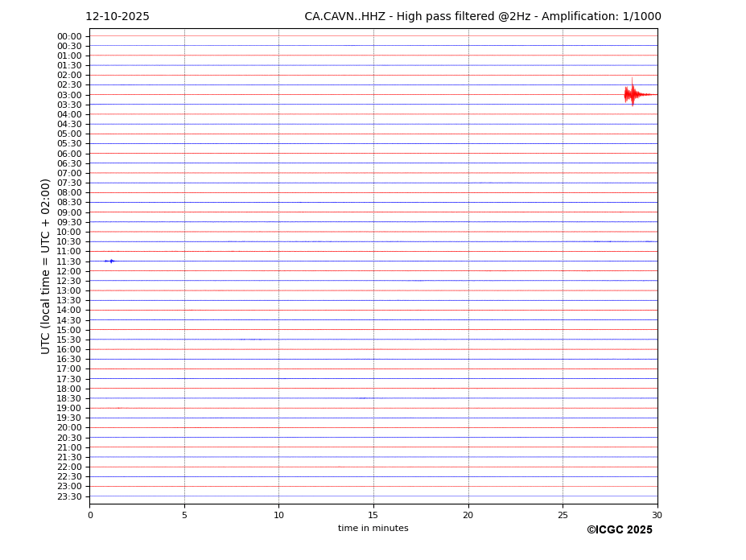Image resolution: width=746 pixels, height=560 pixels.
Task: Click the ©ICGC 2025 copyright text
Action: pos(619,530)
